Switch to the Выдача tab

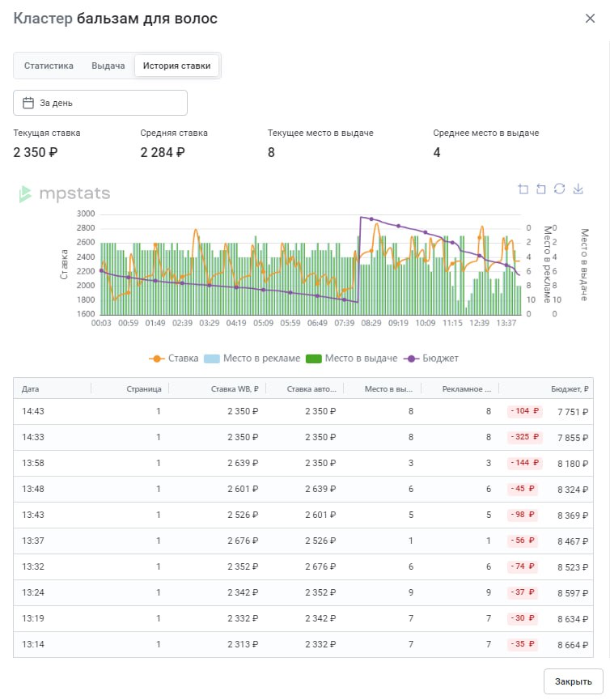(108, 66)
